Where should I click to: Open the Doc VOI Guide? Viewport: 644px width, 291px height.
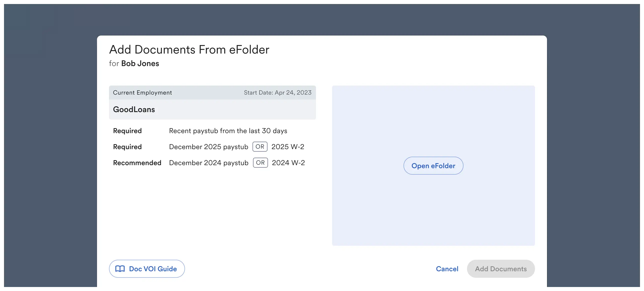(147, 269)
